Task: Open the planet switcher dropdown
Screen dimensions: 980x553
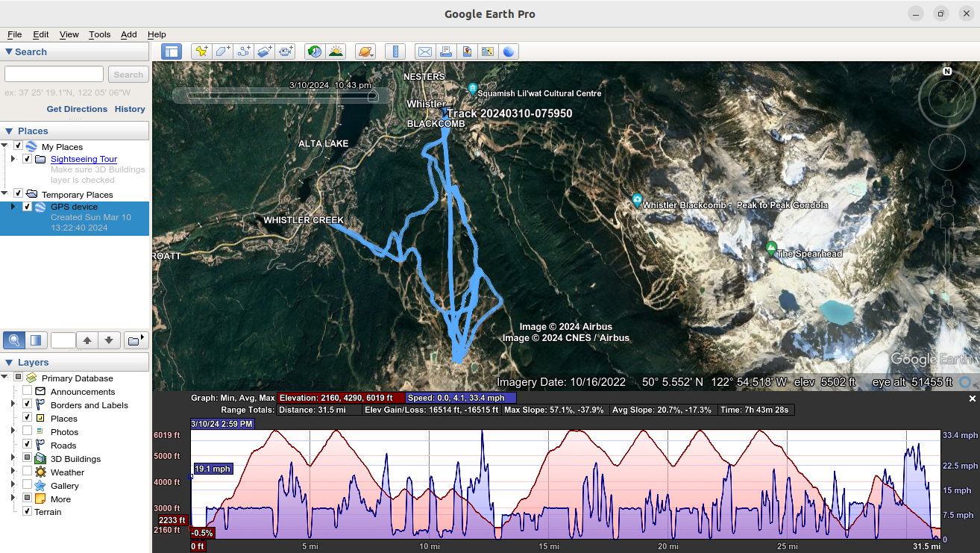Action: 365,51
